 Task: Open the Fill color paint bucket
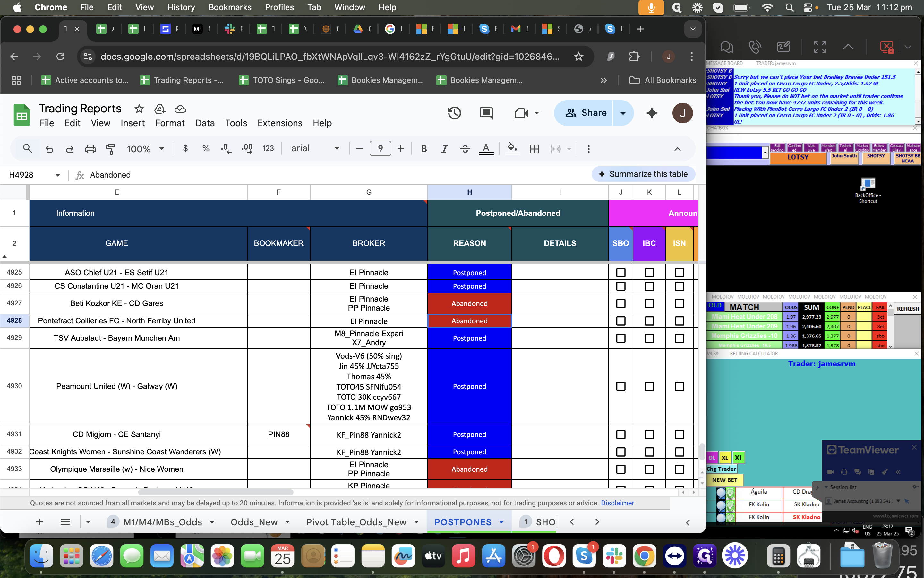click(x=512, y=148)
